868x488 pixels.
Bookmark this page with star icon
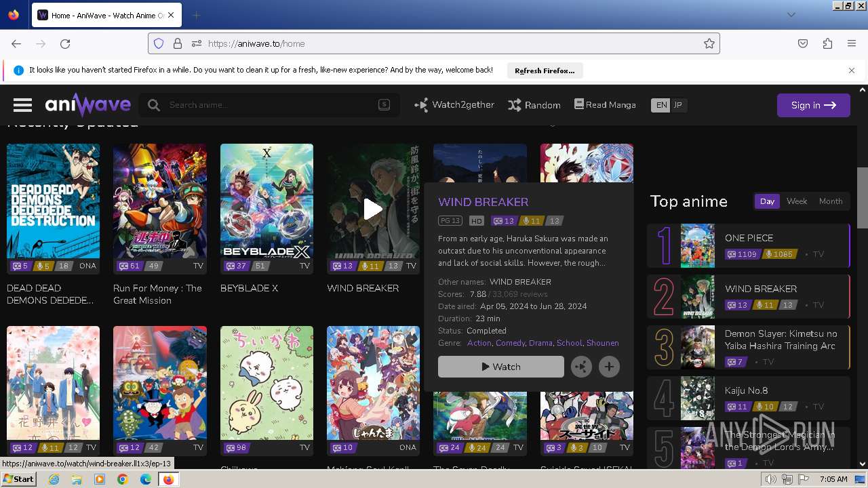click(x=709, y=43)
